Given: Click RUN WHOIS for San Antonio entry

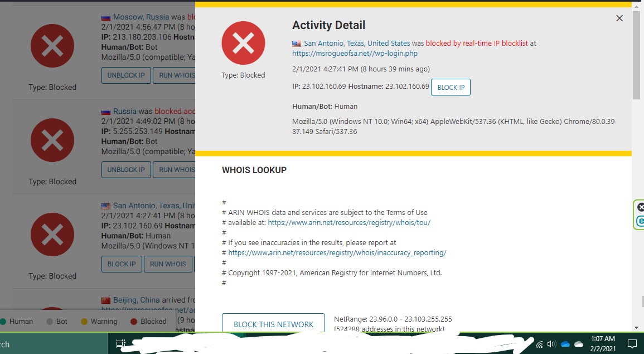Looking at the screenshot, I should [168, 264].
